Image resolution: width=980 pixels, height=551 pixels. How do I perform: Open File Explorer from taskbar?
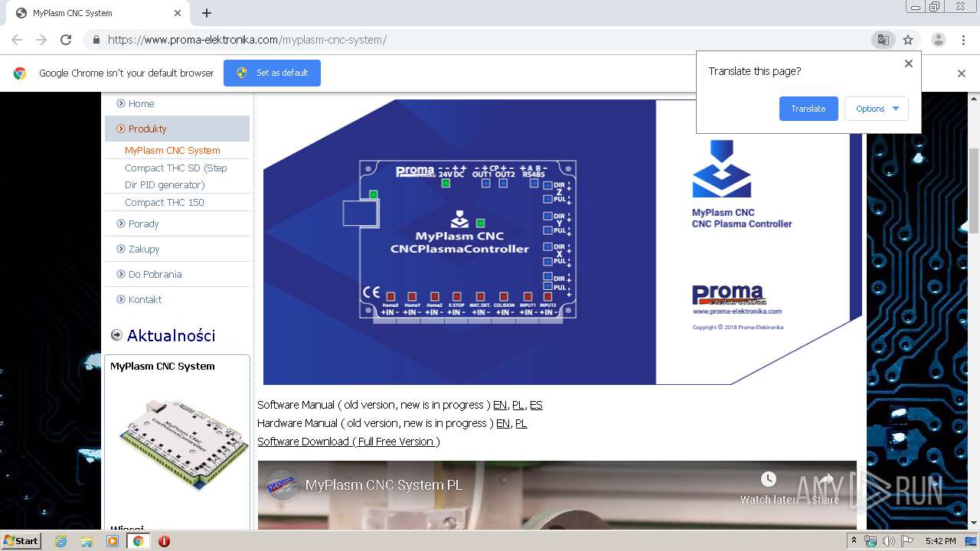87,541
